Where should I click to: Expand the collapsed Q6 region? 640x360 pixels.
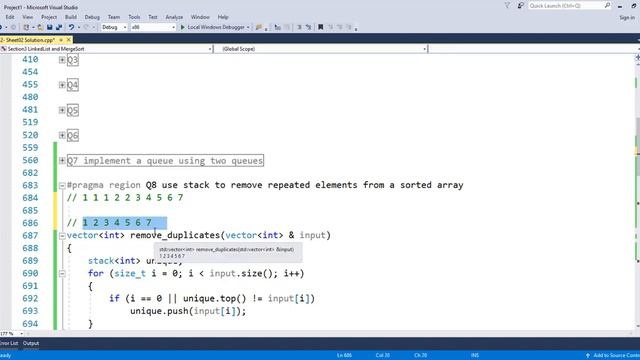tap(62, 136)
